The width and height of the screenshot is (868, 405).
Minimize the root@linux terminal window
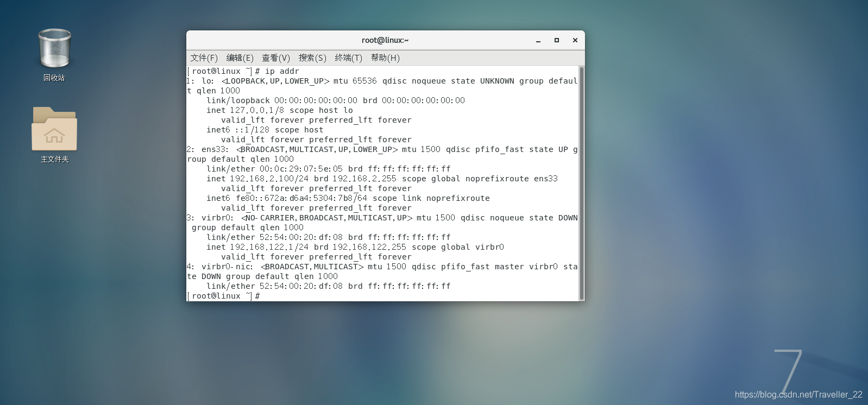[x=538, y=40]
